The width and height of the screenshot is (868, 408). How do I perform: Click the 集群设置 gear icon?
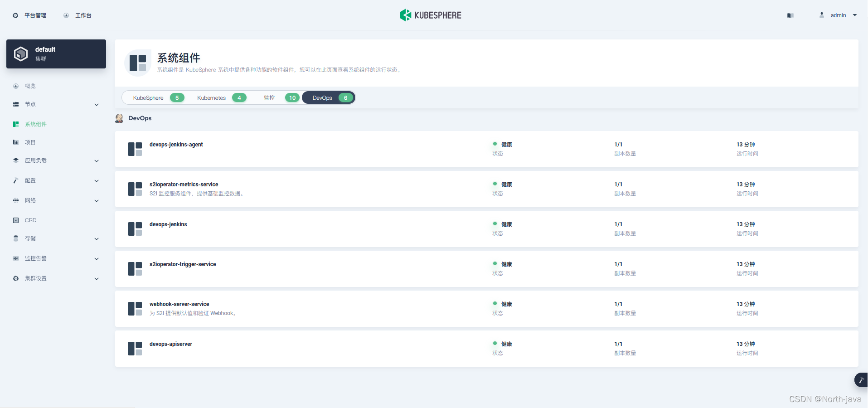[16, 278]
